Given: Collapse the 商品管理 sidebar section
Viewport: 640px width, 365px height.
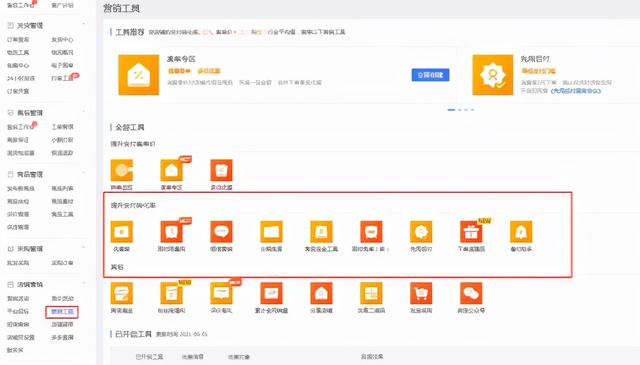Looking at the screenshot, I should point(84,173).
